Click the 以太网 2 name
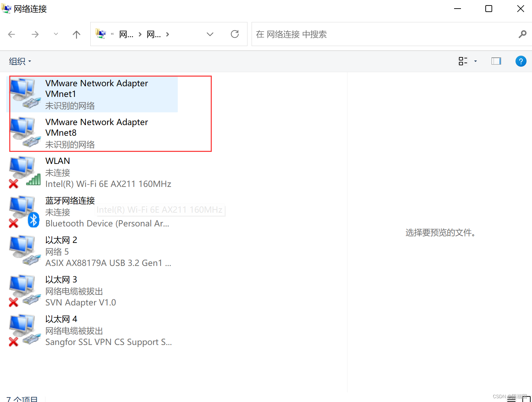Image resolution: width=532 pixels, height=402 pixels. click(x=61, y=240)
